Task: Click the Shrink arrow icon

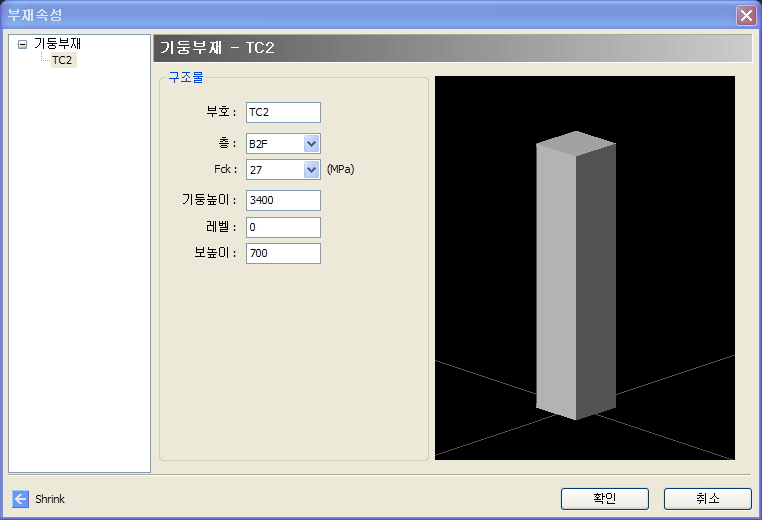Action: click(20, 499)
